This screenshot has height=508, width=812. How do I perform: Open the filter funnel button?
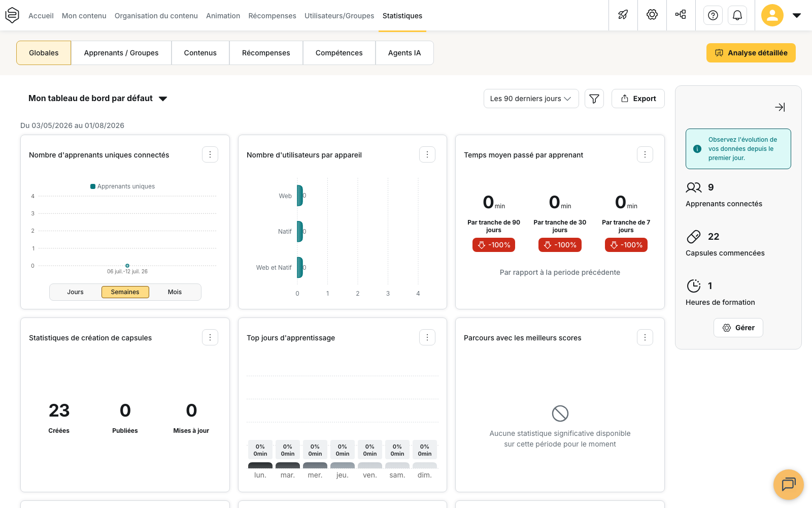594,99
